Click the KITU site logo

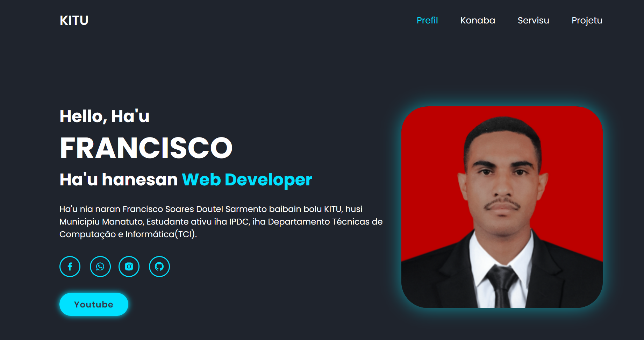tap(73, 20)
